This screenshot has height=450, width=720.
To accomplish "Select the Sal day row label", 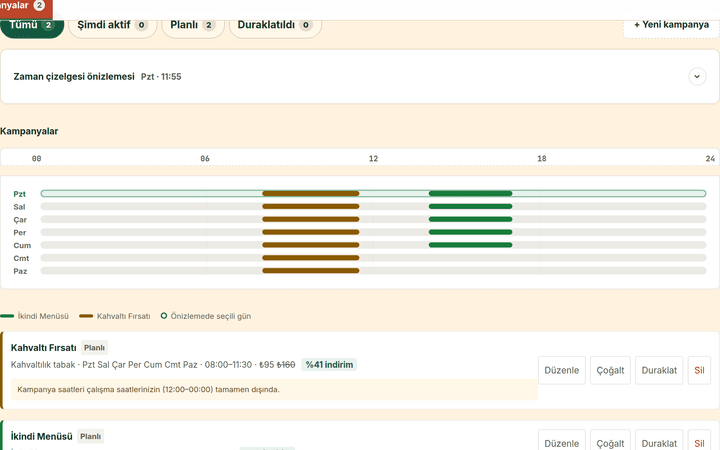I will (x=19, y=207).
